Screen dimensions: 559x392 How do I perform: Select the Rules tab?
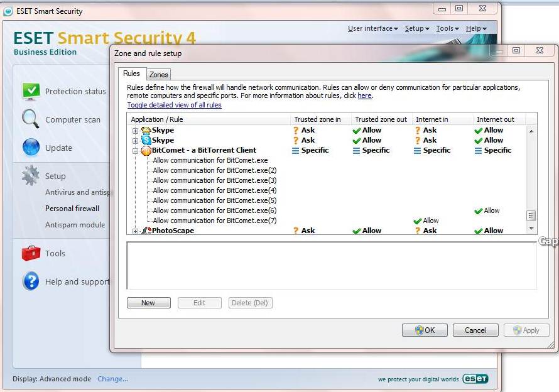tap(131, 73)
